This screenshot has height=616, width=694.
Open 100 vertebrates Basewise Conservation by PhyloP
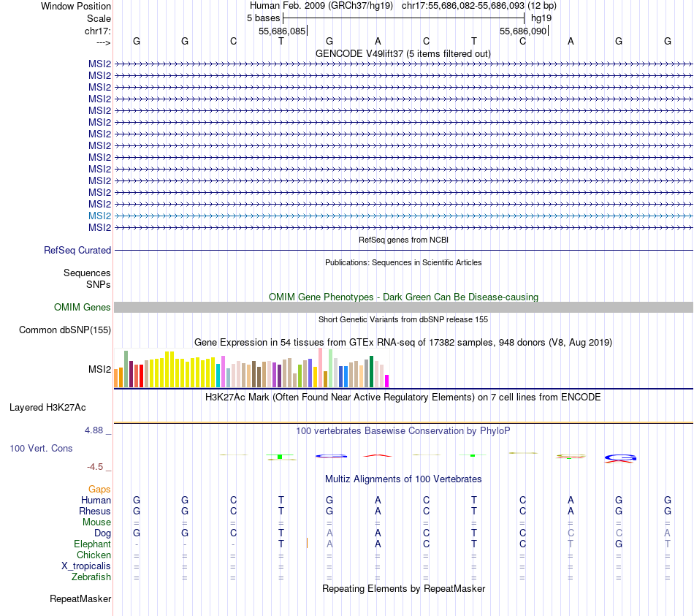pos(403,431)
